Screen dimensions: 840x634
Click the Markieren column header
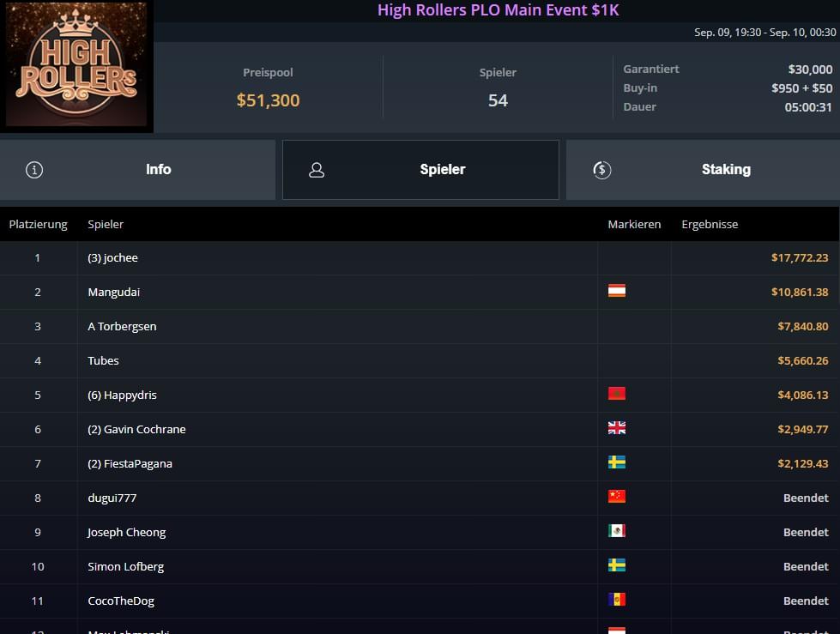tap(634, 225)
